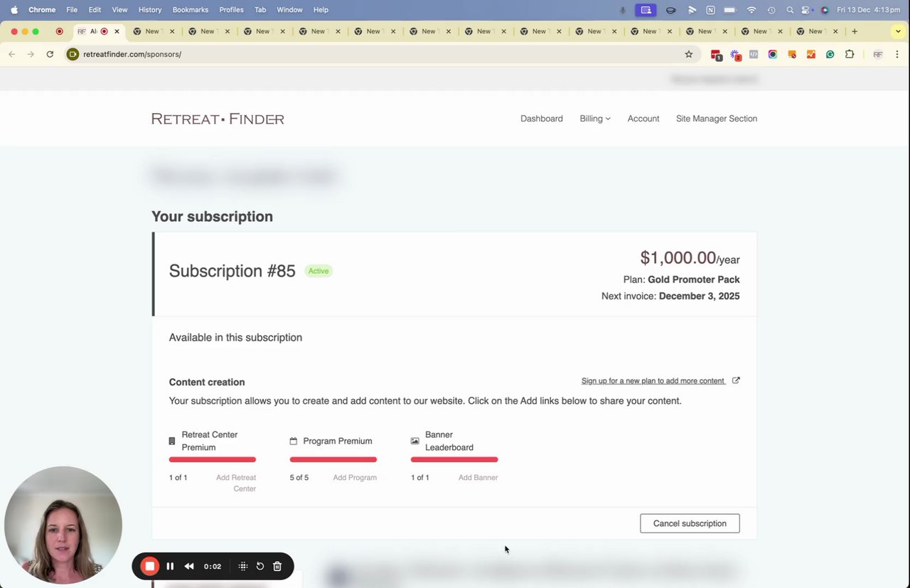View site information icon in address bar
This screenshot has width=910, height=588.
point(73,54)
